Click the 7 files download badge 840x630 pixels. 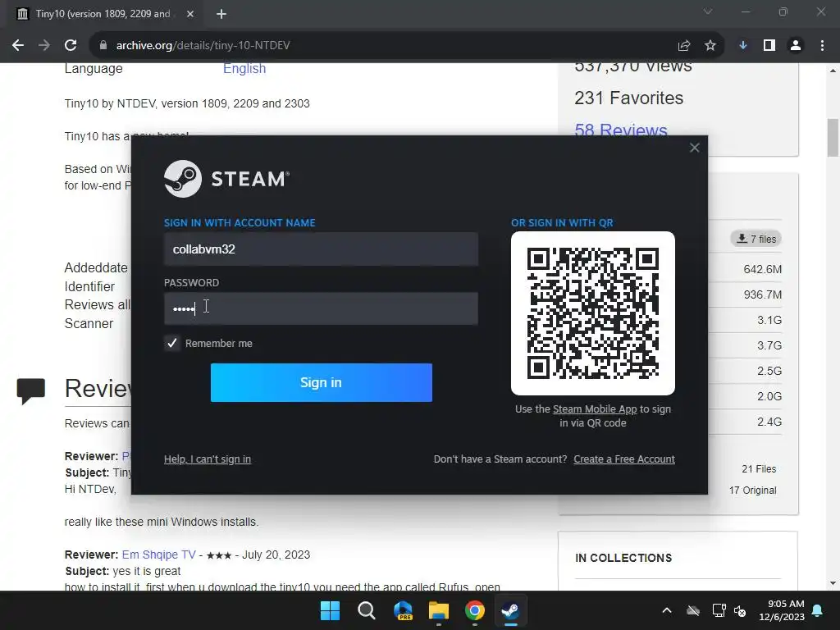point(756,239)
